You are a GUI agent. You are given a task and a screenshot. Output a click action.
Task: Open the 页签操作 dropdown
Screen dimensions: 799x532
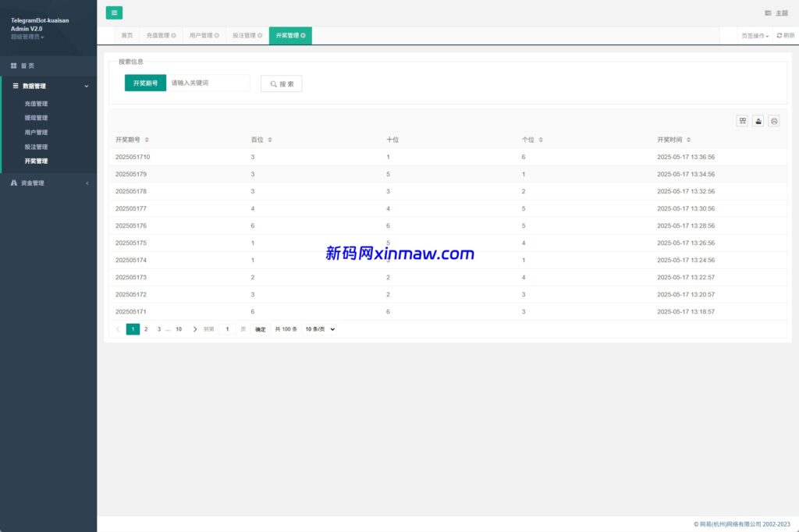(x=755, y=36)
